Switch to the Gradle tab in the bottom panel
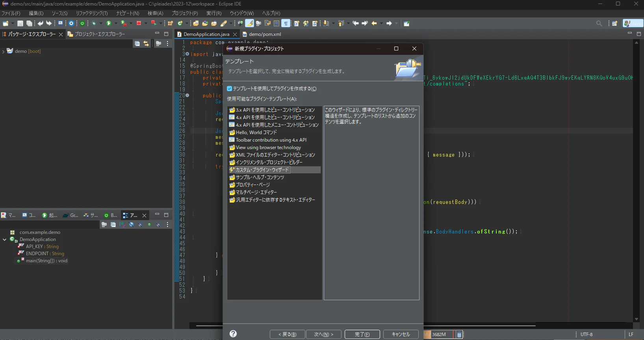Screen dimensions: 644x340 click(x=71, y=215)
